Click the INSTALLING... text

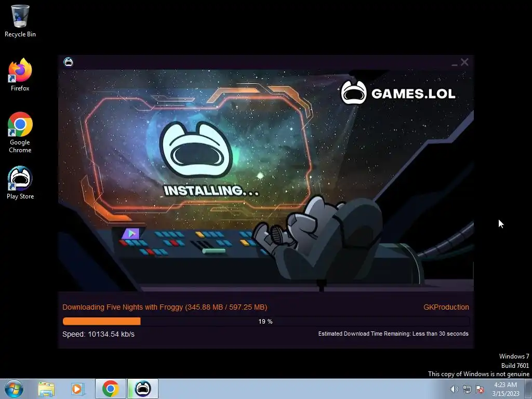coord(211,191)
